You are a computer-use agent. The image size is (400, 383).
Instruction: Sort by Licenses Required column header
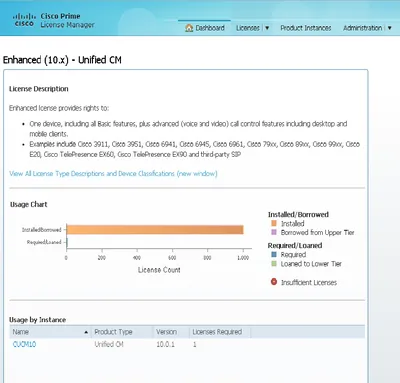220,332
